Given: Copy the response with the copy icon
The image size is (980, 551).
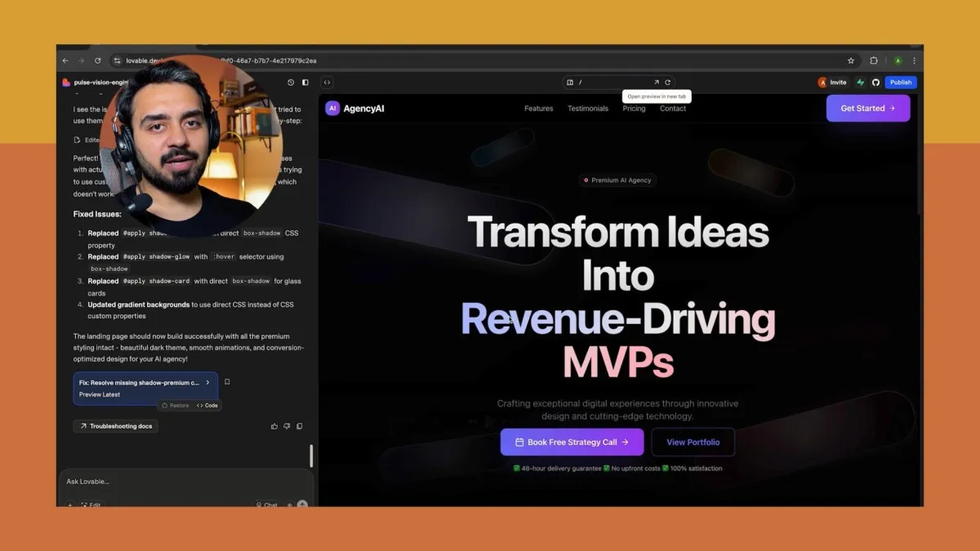Looking at the screenshot, I should [x=300, y=426].
